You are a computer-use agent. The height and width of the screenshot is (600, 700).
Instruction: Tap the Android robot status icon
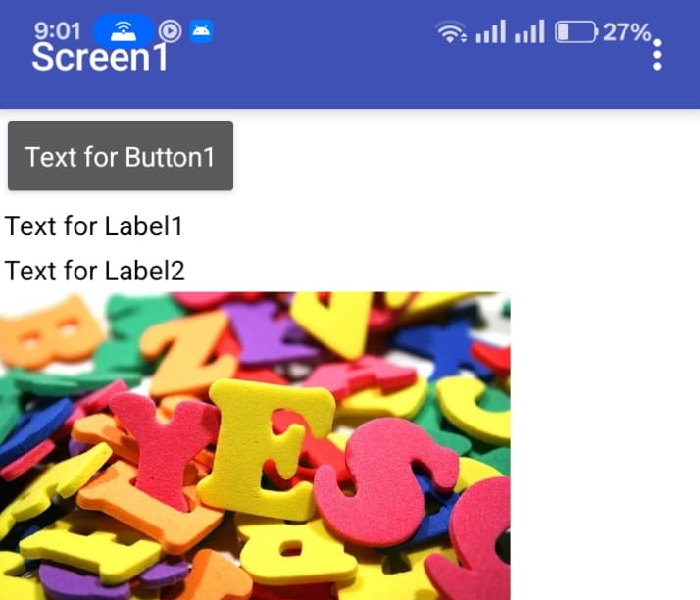(201, 31)
